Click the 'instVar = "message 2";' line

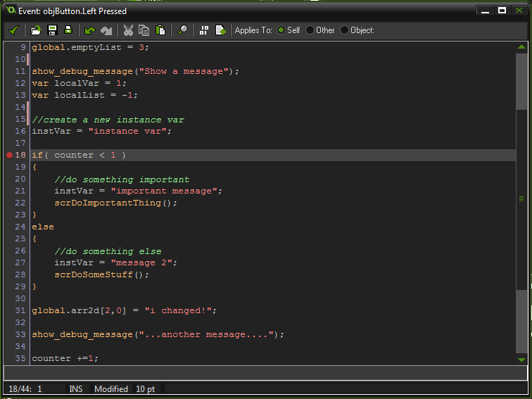[x=115, y=262]
